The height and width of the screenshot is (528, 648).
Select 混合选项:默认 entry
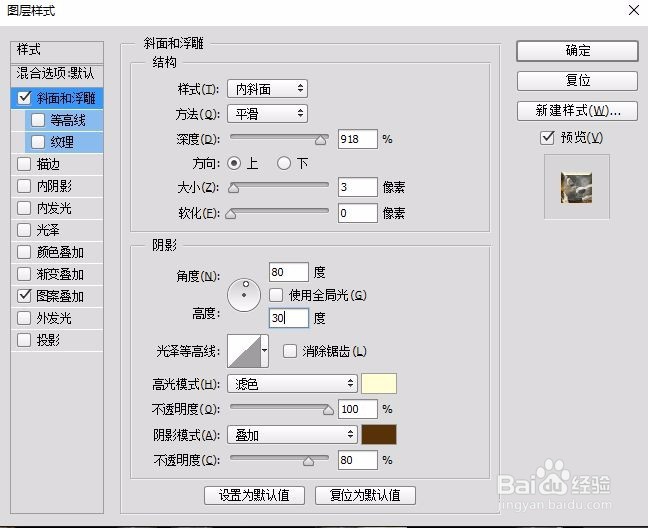tap(57, 74)
